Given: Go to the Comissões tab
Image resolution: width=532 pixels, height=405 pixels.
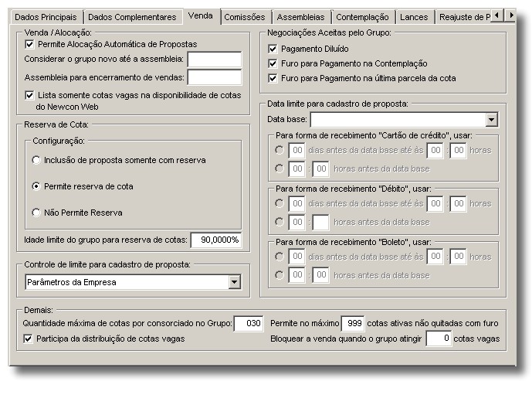Looking at the screenshot, I should point(245,17).
